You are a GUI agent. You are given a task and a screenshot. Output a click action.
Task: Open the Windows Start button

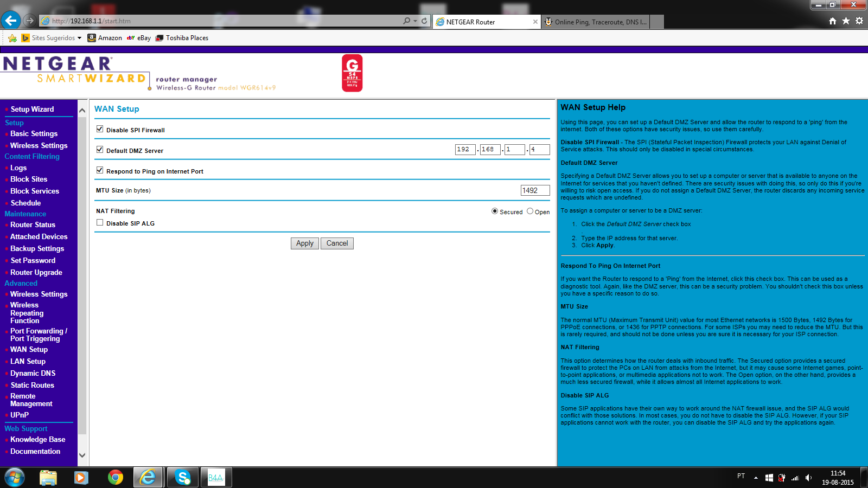point(15,477)
